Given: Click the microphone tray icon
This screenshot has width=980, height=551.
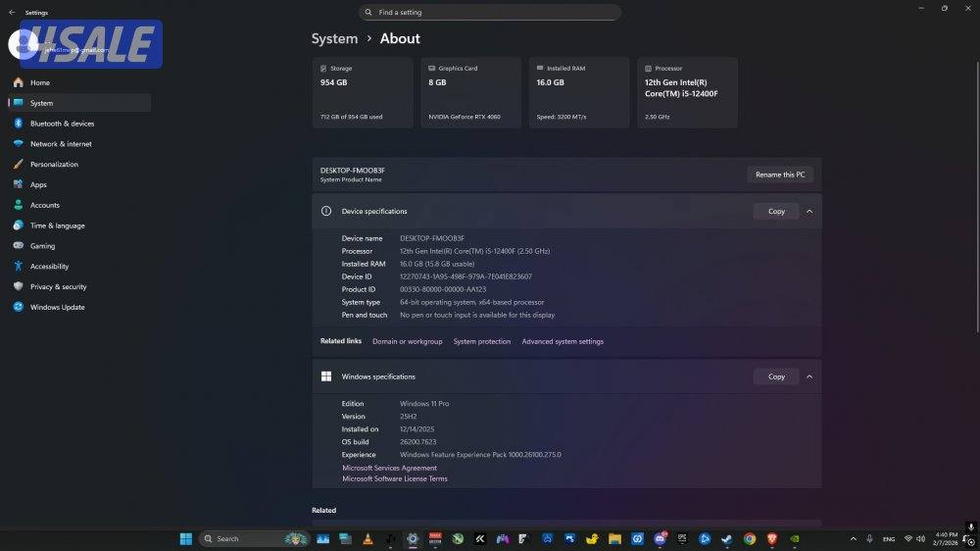Looking at the screenshot, I should coord(869,539).
